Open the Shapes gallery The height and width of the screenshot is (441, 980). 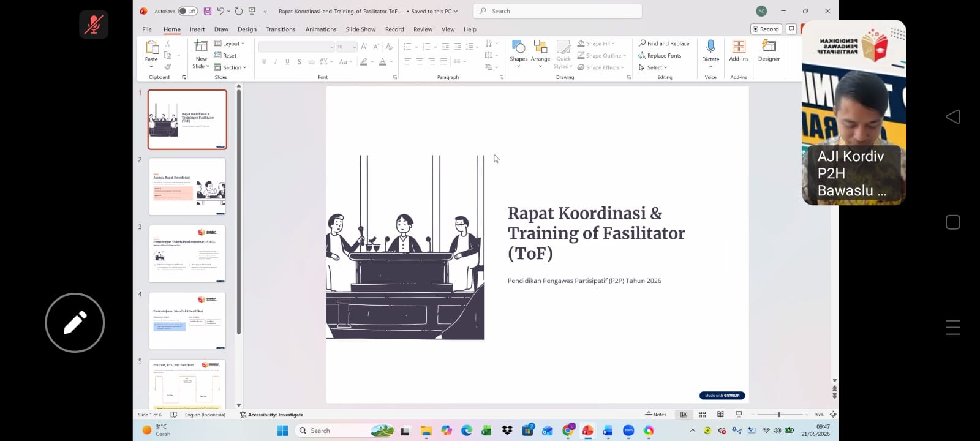pyautogui.click(x=518, y=51)
